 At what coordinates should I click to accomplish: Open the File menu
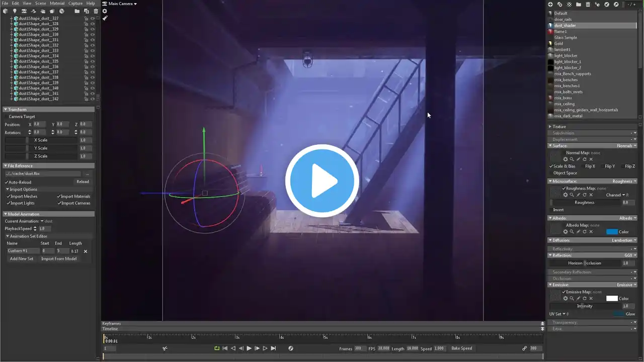pyautogui.click(x=5, y=4)
